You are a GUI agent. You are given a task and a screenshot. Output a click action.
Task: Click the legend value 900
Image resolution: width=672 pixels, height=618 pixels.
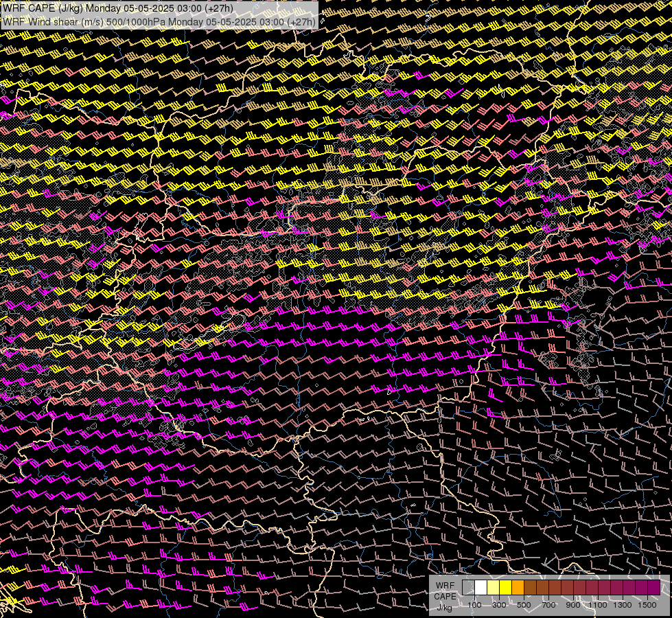[x=573, y=605]
